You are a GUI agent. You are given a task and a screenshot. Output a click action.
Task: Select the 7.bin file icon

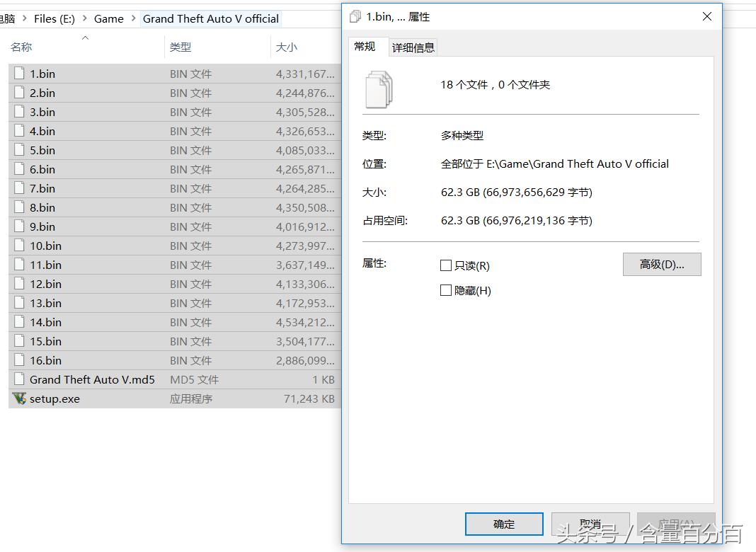pos(19,188)
